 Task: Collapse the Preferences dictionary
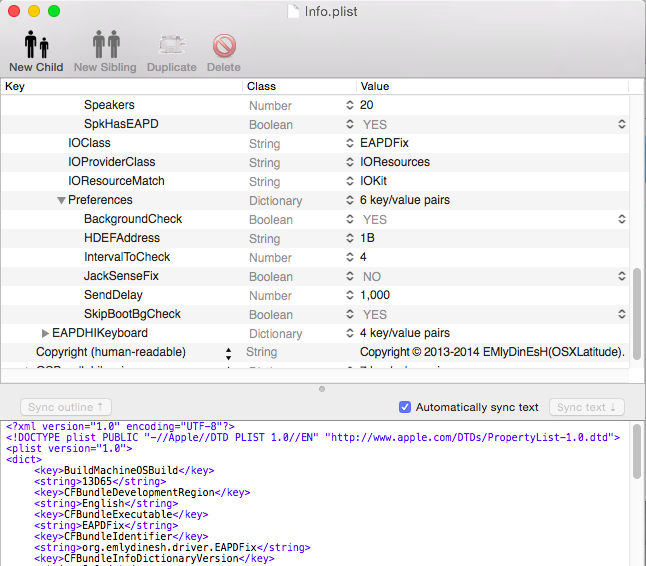point(62,200)
